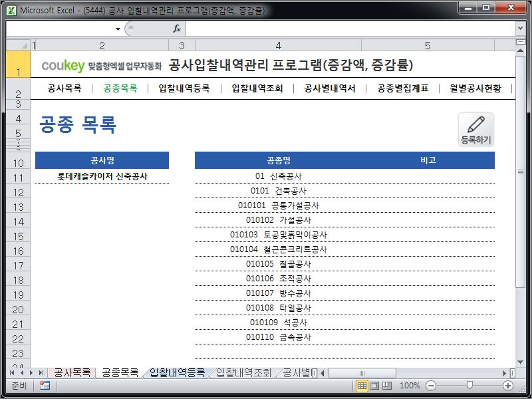Click the vertical scrollbar thumb
Image resolution: width=532 pixels, height=399 pixels.
click(520, 172)
